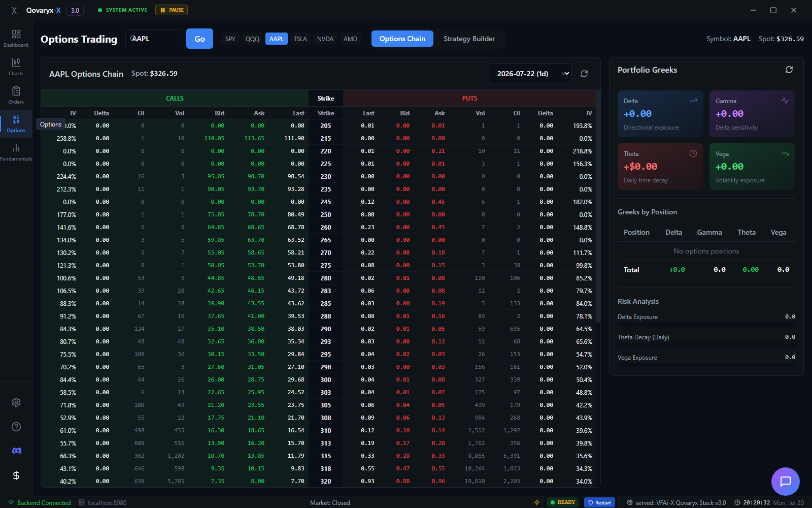Open the Discord icon in sidebar
Screen dimensions: 812x508
click(16, 451)
